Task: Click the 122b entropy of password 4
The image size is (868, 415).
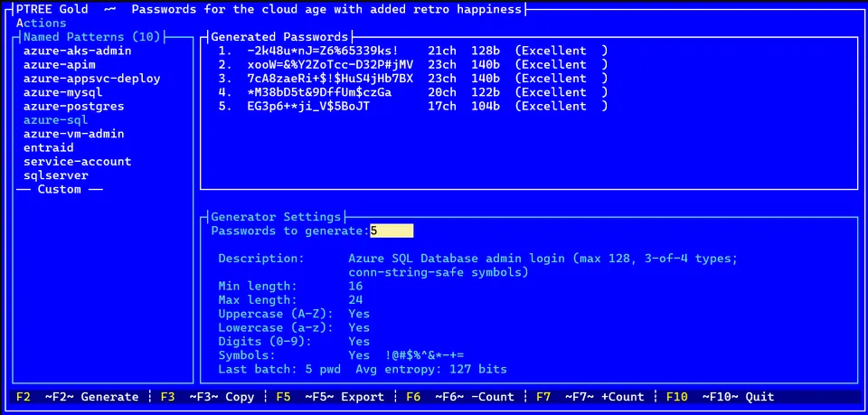Action: [x=486, y=92]
